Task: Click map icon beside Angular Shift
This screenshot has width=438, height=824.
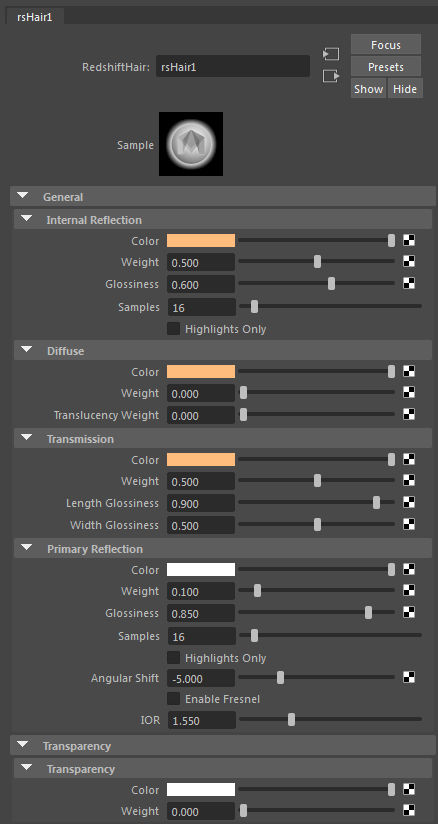Action: (409, 677)
